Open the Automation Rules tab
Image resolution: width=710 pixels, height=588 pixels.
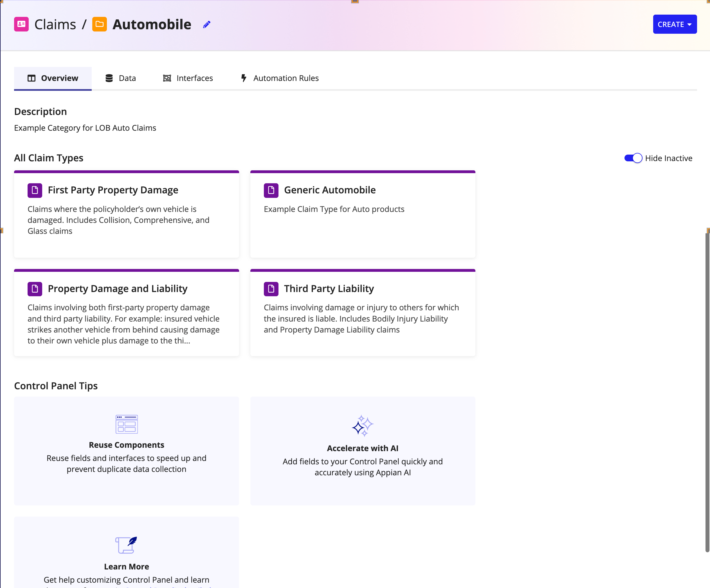280,78
